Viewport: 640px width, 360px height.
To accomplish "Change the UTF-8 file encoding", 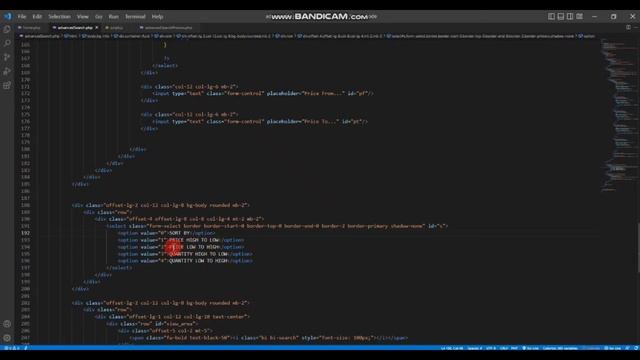I will [491, 348].
